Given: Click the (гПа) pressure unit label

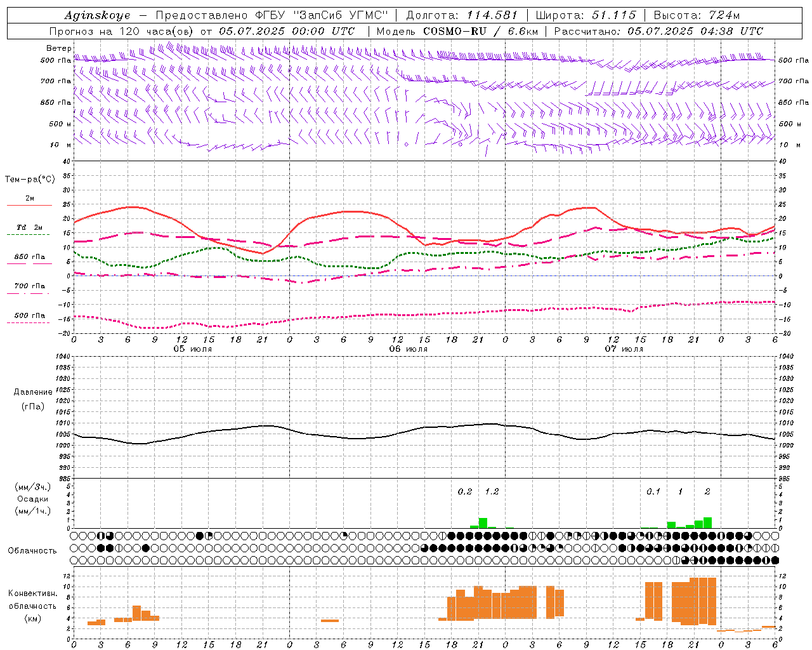Looking at the screenshot, I should [x=32, y=407].
